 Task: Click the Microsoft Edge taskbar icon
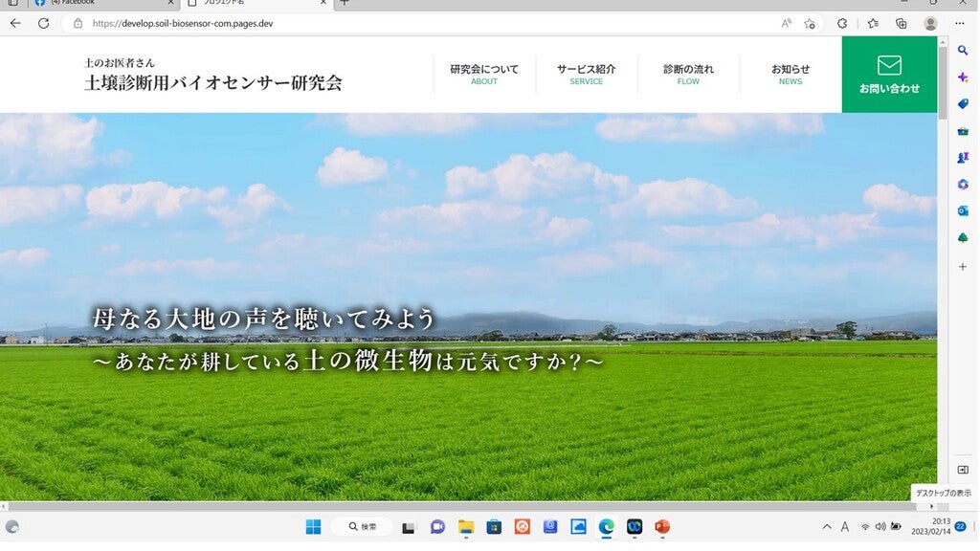point(606,527)
